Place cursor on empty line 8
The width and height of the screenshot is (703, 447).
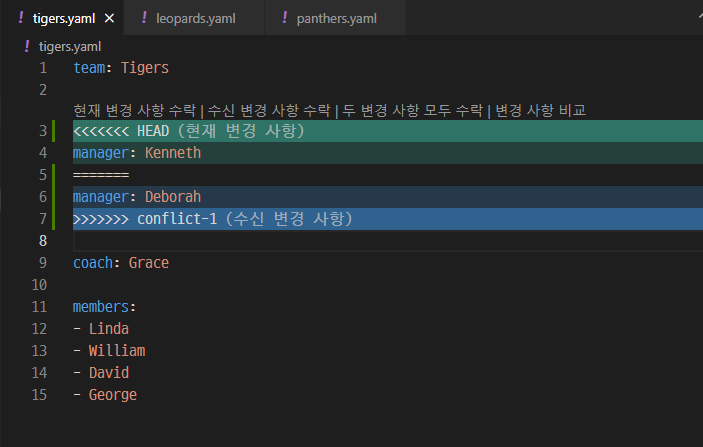click(388, 241)
